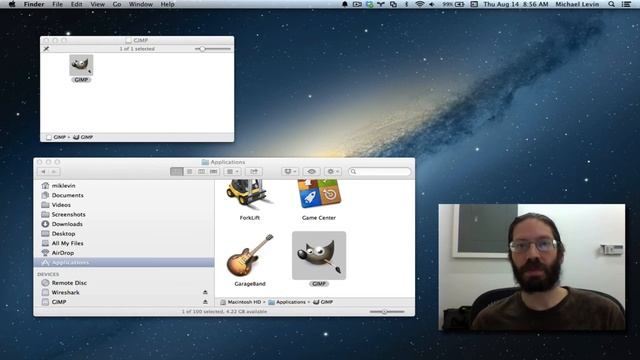The image size is (640, 360).
Task: Select the GarageBand application icon
Action: tap(250, 256)
